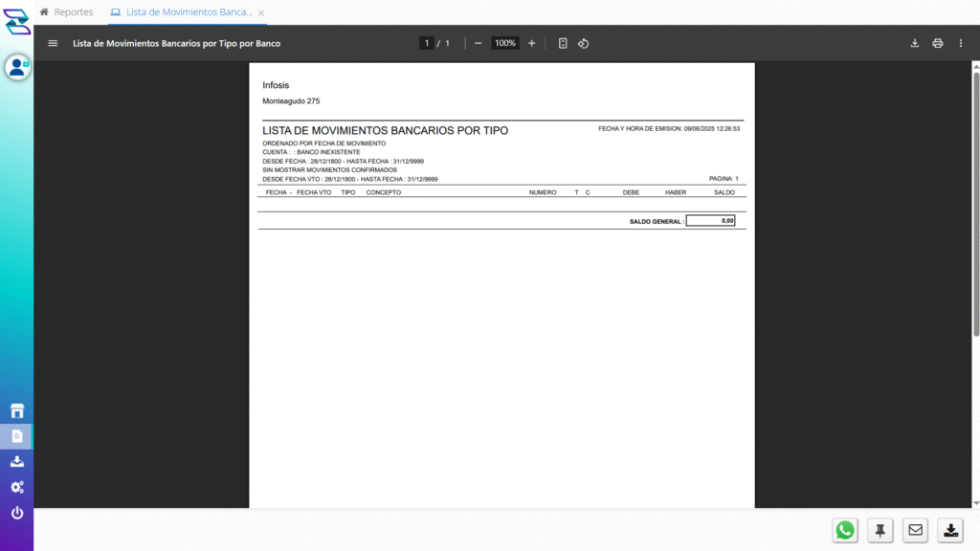Open user profile avatar in sidebar
The height and width of the screenshot is (551, 980).
point(17,67)
